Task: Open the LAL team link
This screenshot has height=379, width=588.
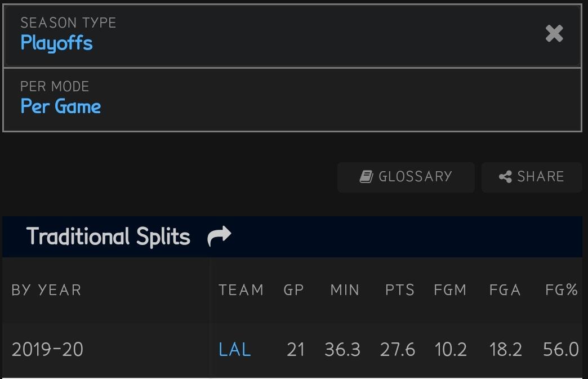Action: [234, 350]
